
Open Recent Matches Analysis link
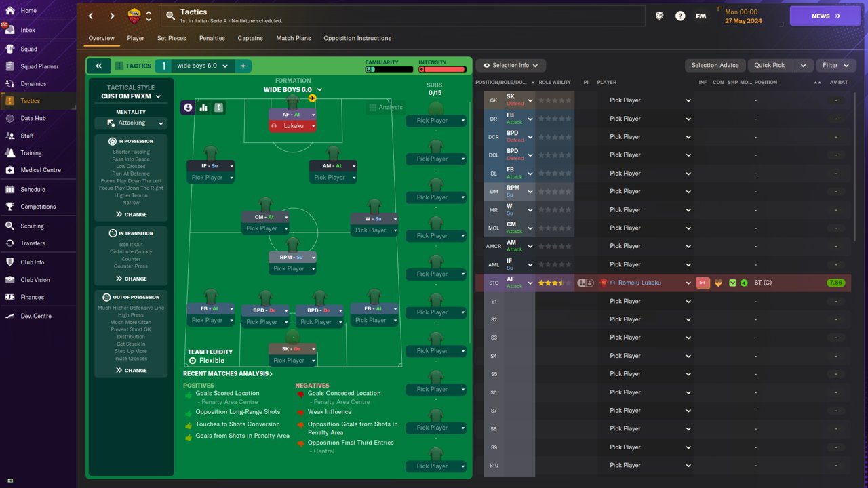[x=228, y=373]
